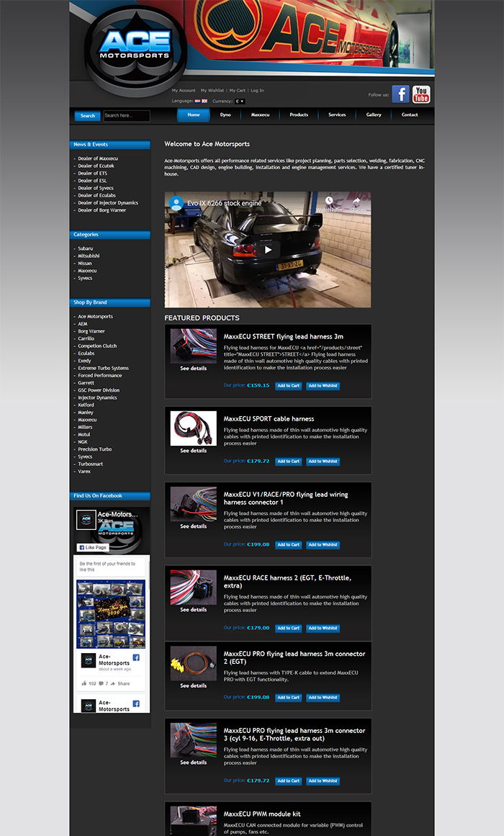Open MaxxECU PRO connector 3 image
Screen dimensions: 504x836
pos(193,740)
